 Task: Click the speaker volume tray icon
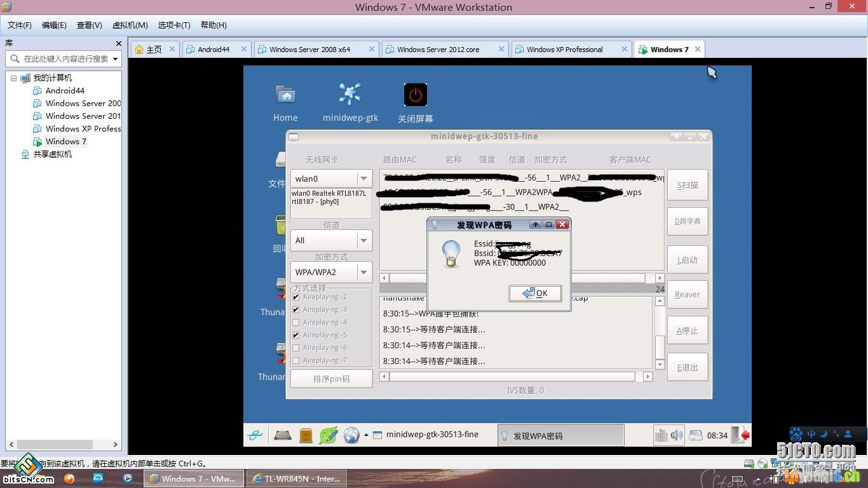[x=676, y=435]
